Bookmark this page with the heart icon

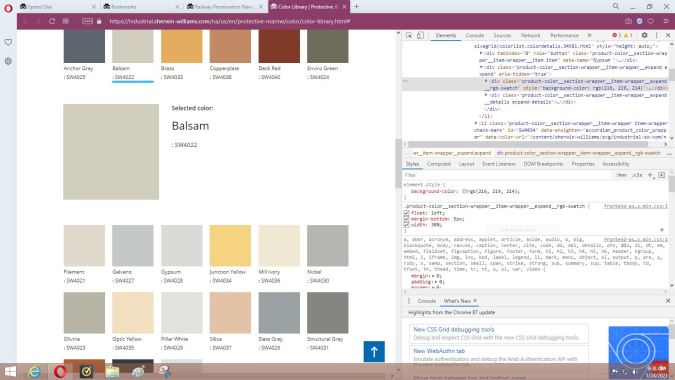tap(650, 21)
